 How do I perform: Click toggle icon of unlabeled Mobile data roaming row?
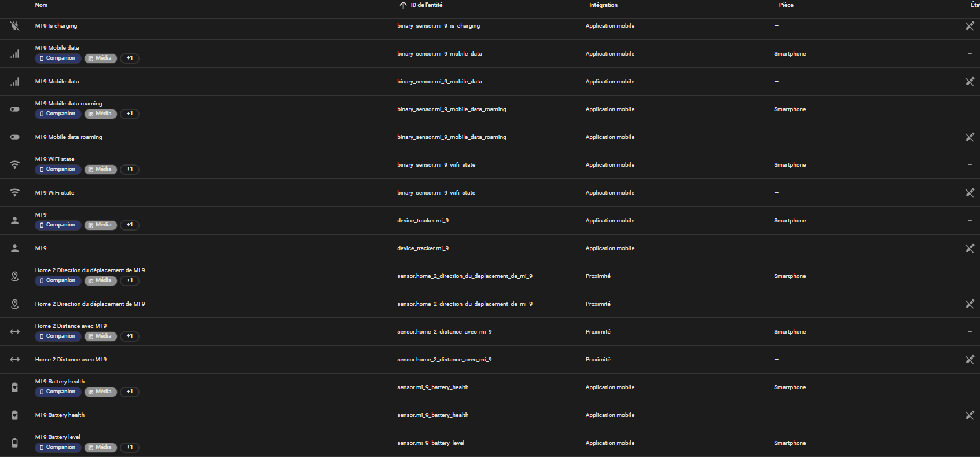[15, 137]
